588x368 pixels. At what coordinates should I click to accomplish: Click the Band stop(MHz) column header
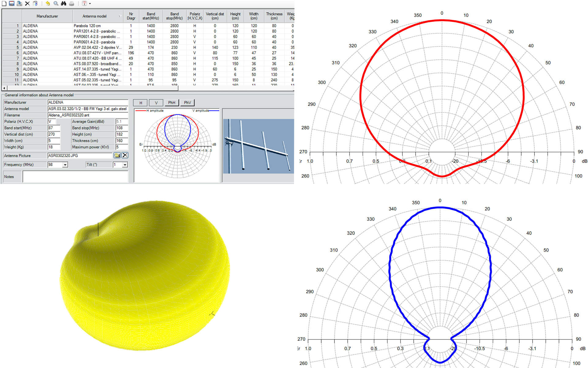point(174,16)
